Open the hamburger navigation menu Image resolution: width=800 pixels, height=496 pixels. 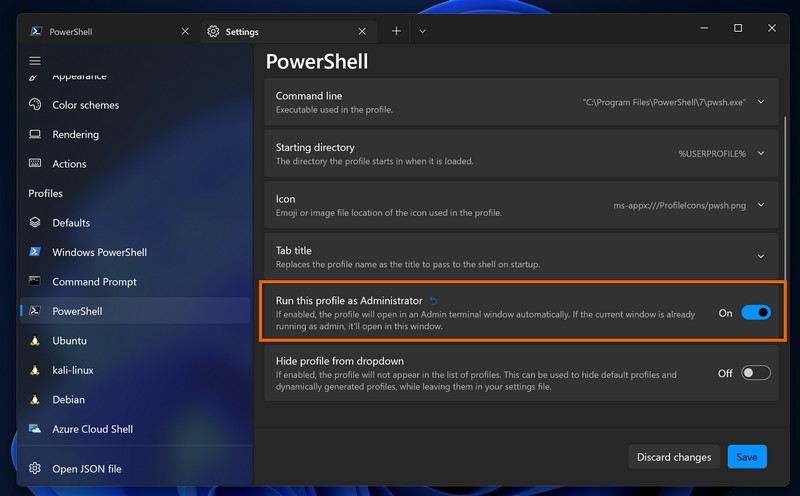coord(35,61)
